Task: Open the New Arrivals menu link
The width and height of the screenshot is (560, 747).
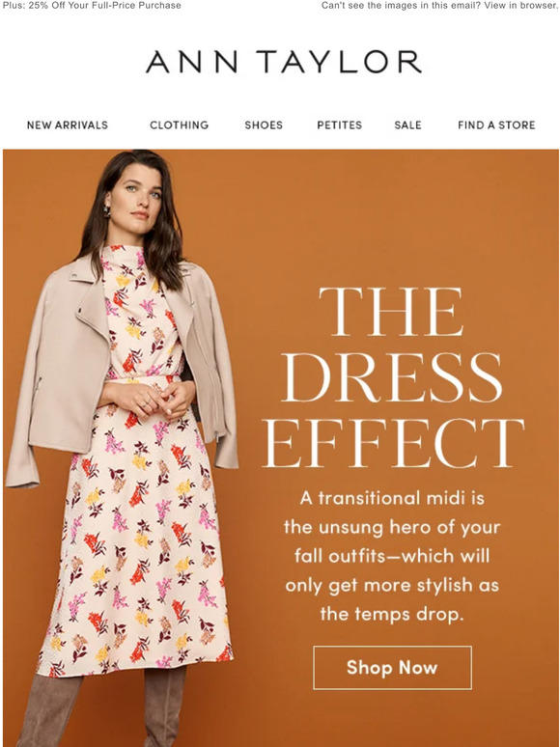Action: [x=68, y=125]
